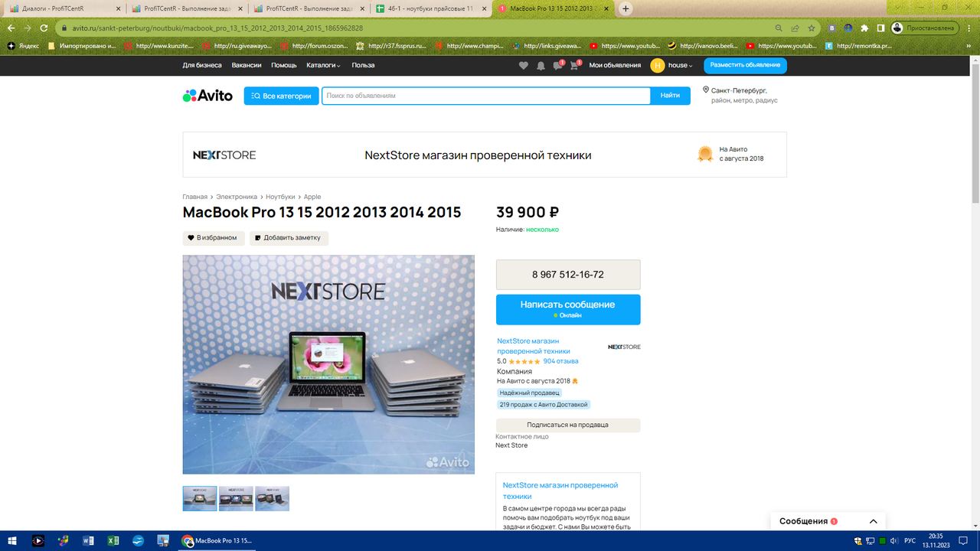Image resolution: width=980 pixels, height=551 pixels.
Task: Open messages chat icon in header
Action: 557,66
